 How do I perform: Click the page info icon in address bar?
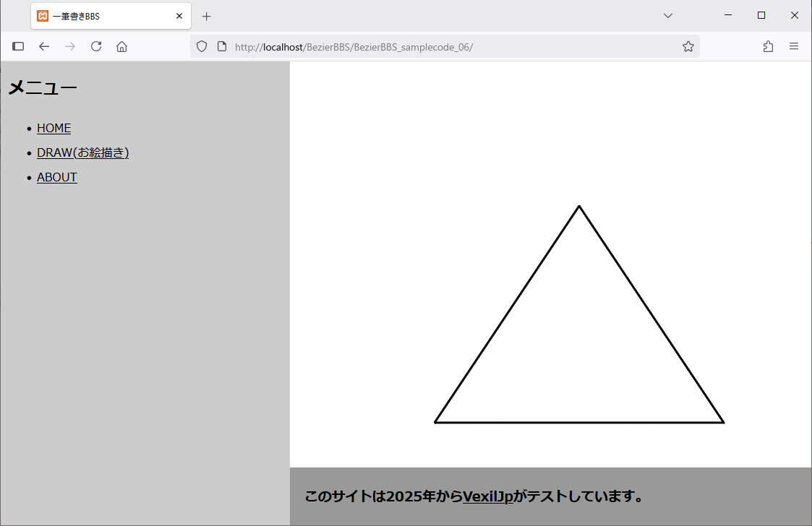pos(221,46)
